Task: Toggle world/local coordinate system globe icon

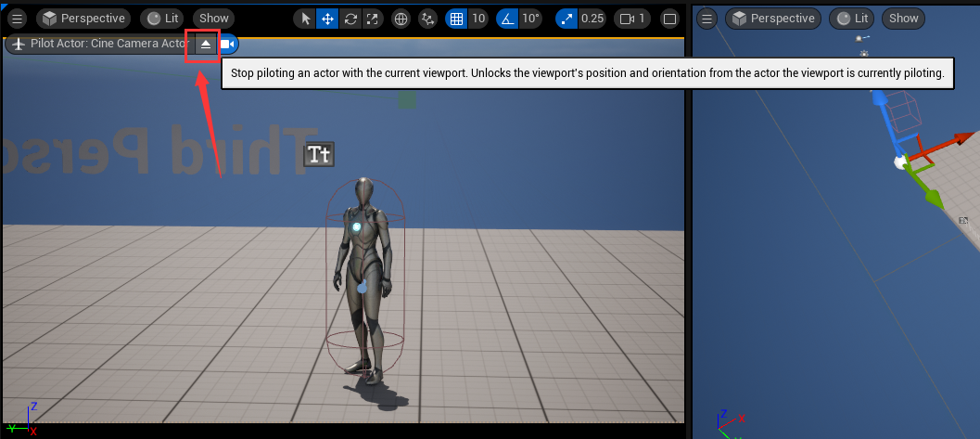Action: (x=401, y=19)
